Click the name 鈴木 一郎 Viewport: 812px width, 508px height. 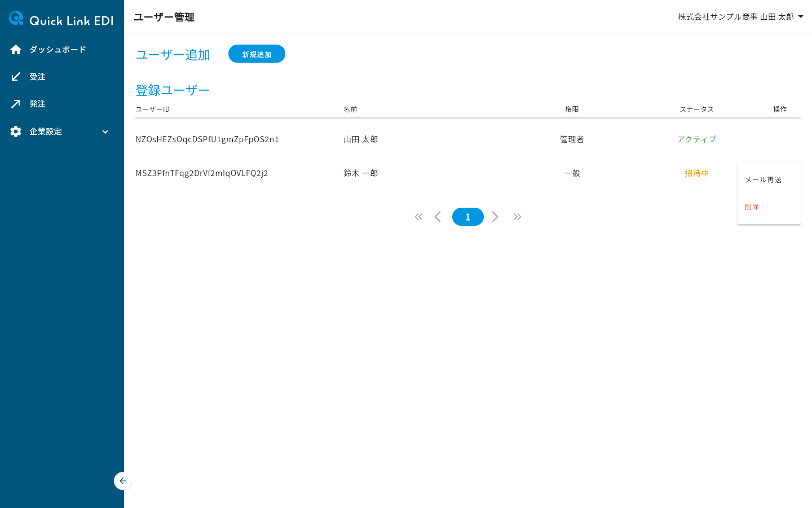click(361, 173)
